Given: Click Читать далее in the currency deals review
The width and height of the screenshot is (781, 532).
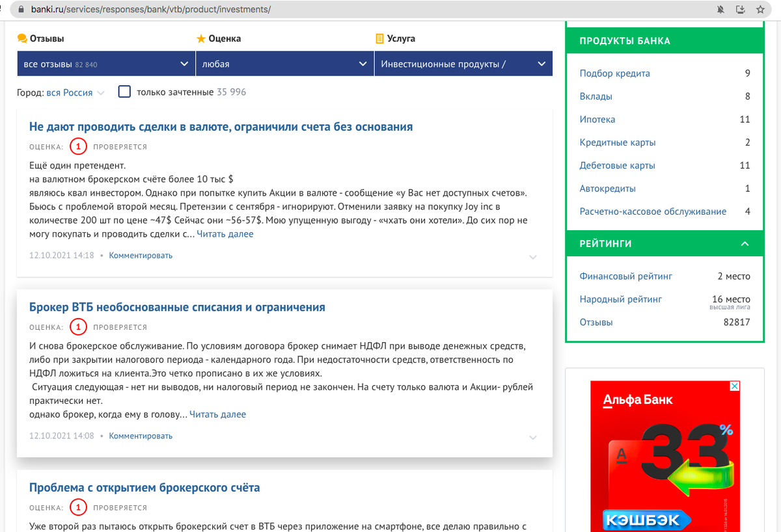Looking at the screenshot, I should tap(225, 234).
